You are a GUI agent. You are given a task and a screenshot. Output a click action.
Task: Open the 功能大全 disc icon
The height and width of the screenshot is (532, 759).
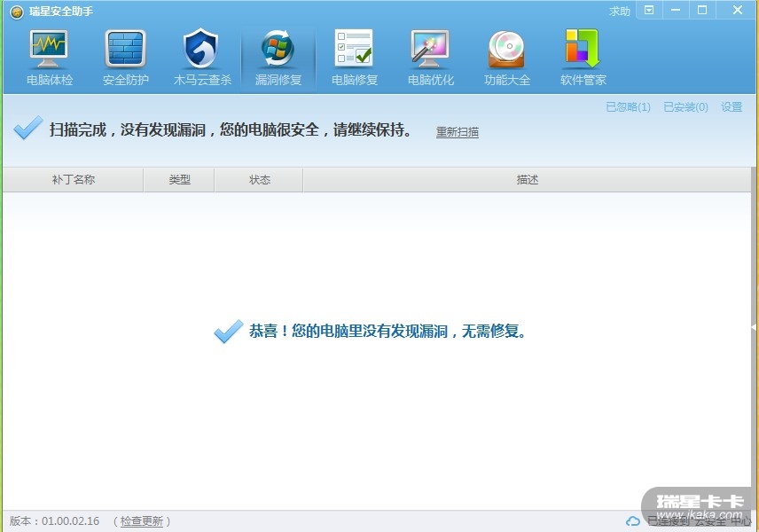click(x=507, y=49)
